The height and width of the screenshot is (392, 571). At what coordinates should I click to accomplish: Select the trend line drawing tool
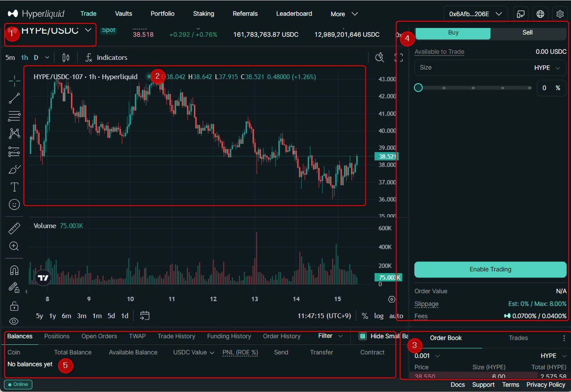point(14,98)
